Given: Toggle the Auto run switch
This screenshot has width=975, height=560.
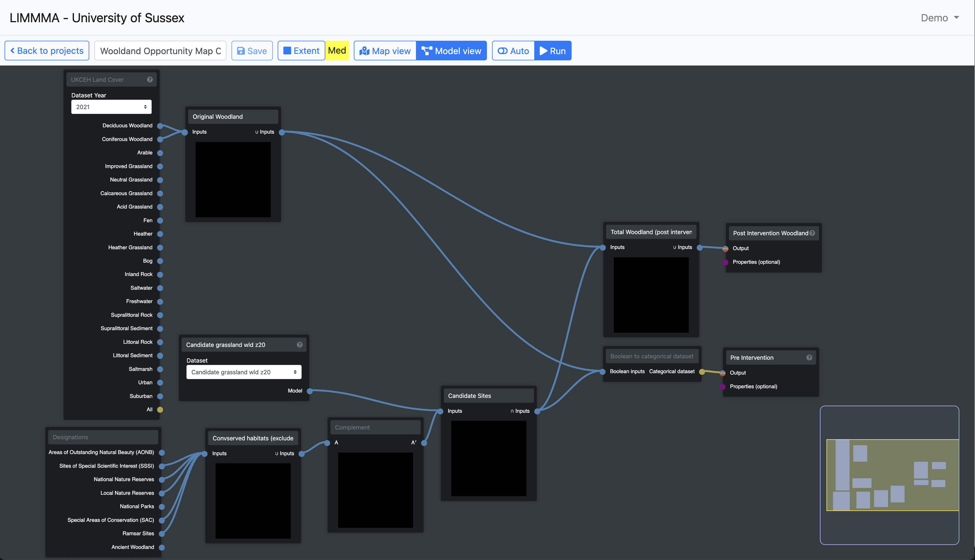Looking at the screenshot, I should pyautogui.click(x=513, y=51).
